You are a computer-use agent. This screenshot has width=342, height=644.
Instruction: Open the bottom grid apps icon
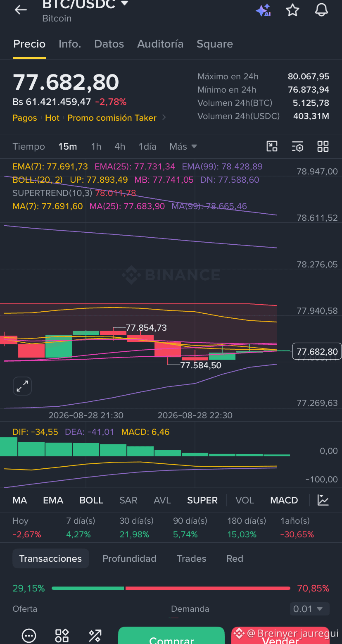coord(62,636)
